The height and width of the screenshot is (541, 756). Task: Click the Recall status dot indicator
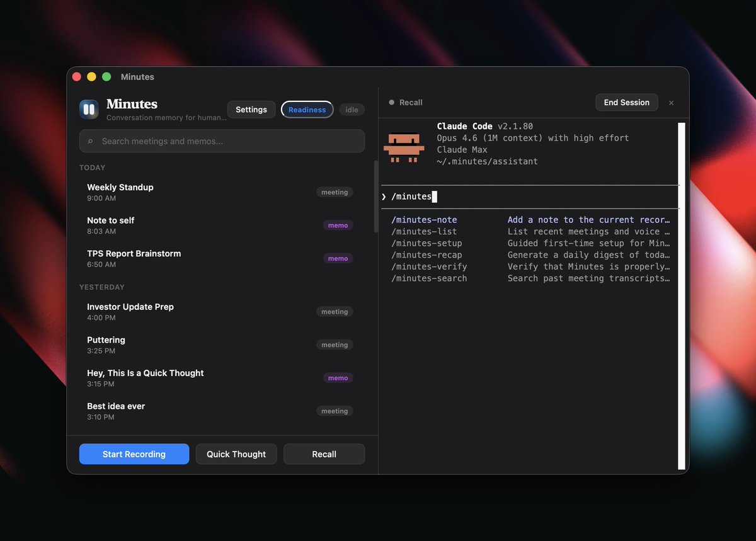(392, 102)
